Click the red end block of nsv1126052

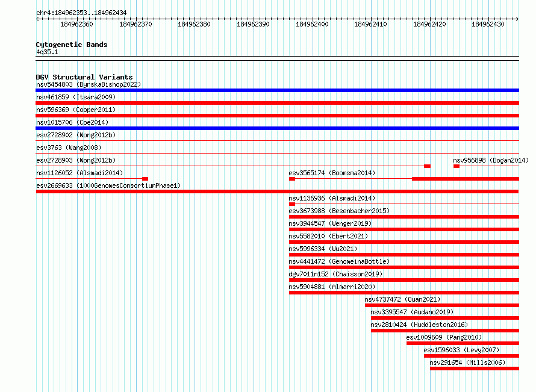pyautogui.click(x=145, y=179)
